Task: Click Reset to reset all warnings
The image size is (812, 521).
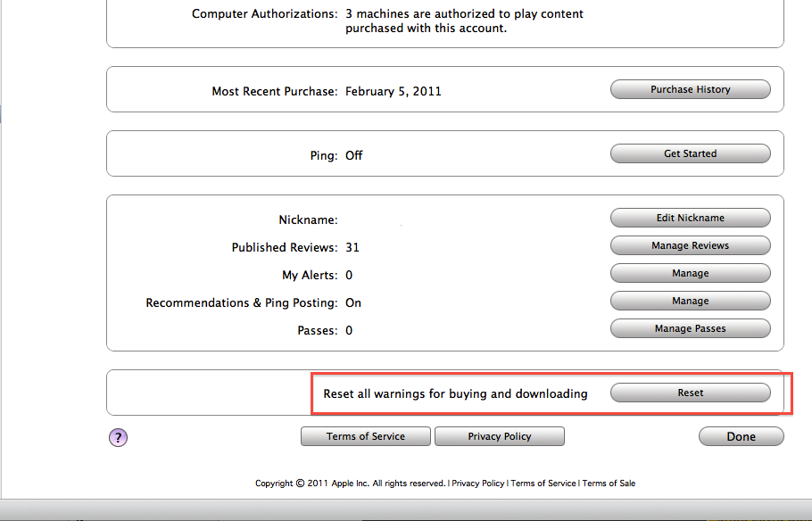Action: pos(691,393)
